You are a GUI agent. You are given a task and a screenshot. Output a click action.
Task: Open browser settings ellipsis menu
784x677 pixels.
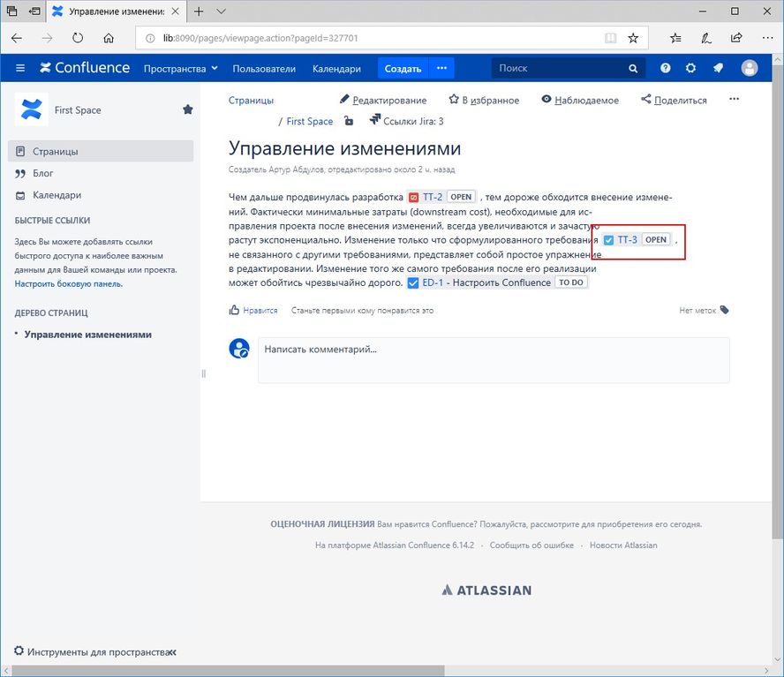(767, 38)
